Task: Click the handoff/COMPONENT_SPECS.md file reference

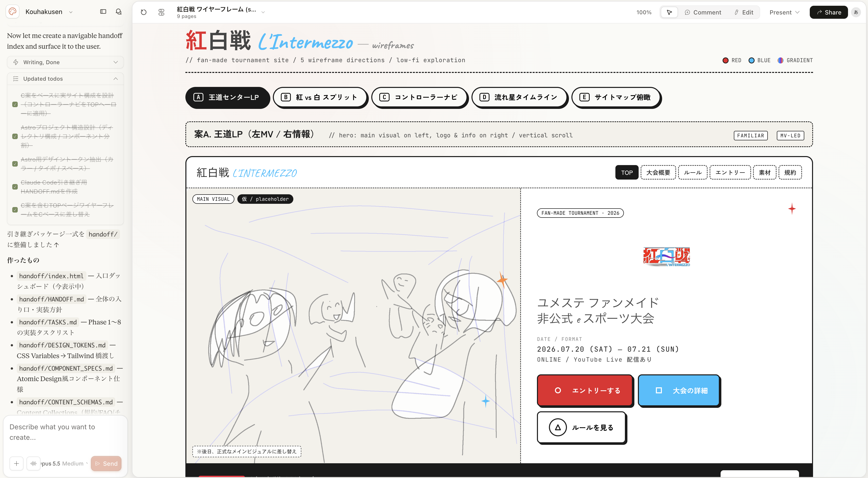Action: pyautogui.click(x=66, y=369)
